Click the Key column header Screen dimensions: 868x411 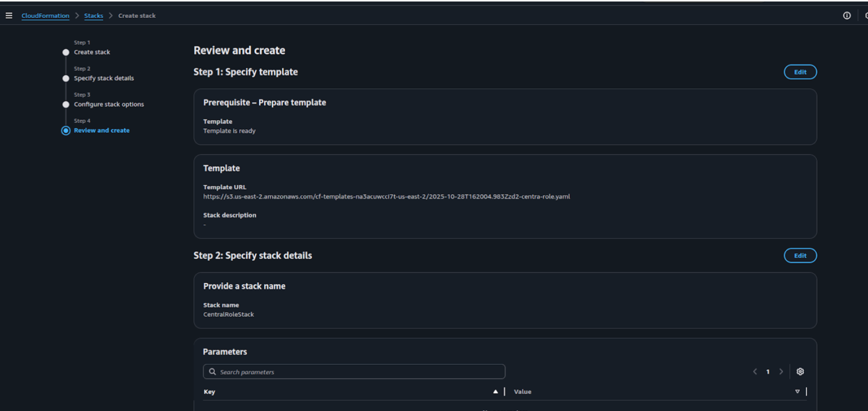209,392
